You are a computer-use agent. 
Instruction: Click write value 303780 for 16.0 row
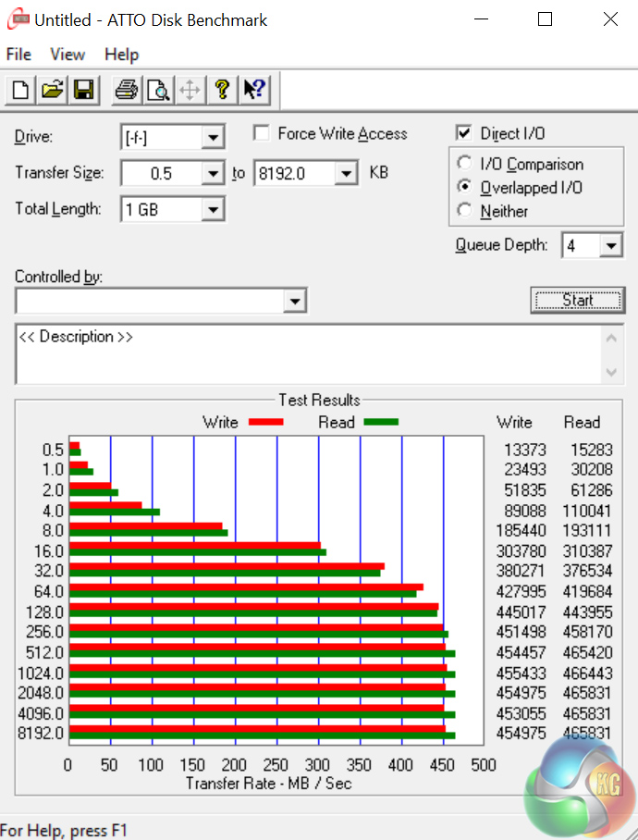(521, 551)
